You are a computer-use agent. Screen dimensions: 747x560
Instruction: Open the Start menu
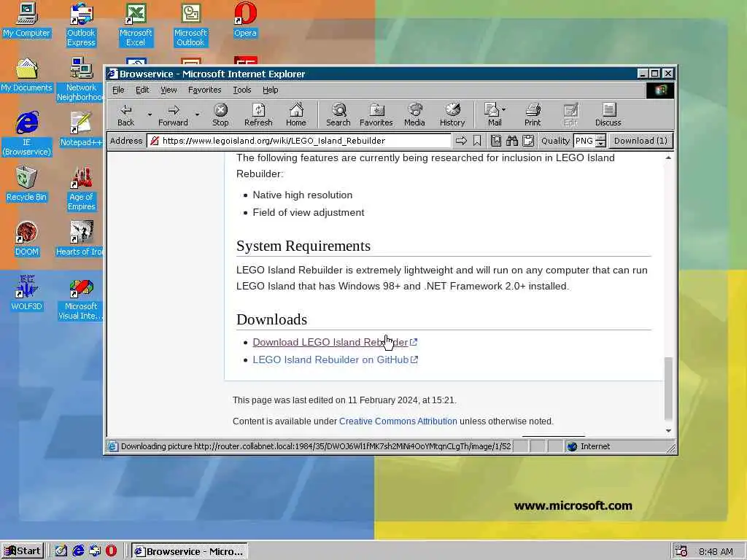coord(23,551)
